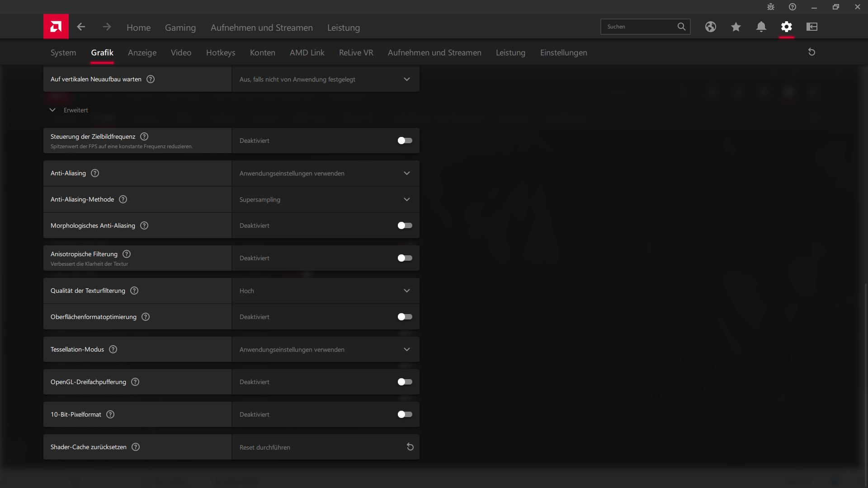Show help for Anisotropische Filterung

[x=127, y=254]
